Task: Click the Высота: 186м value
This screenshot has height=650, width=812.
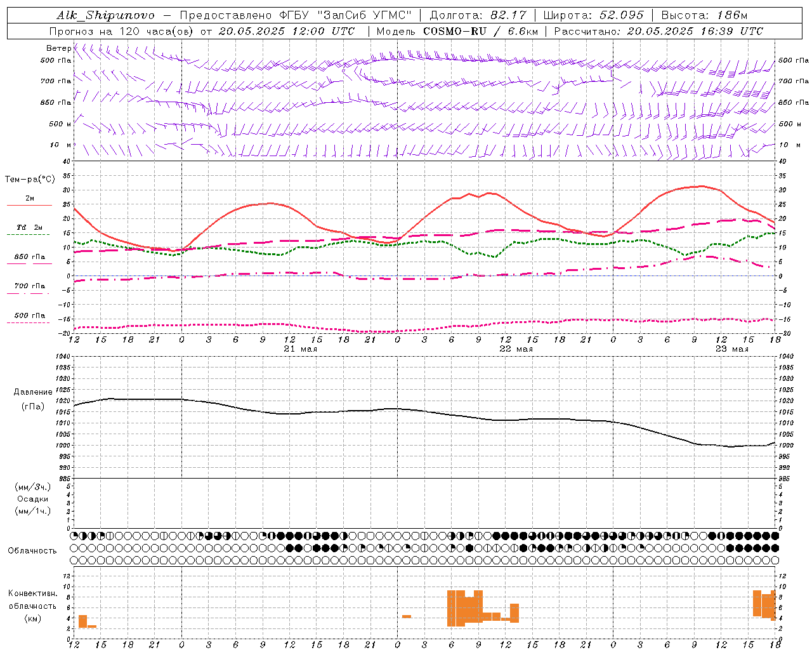Action: [704, 15]
